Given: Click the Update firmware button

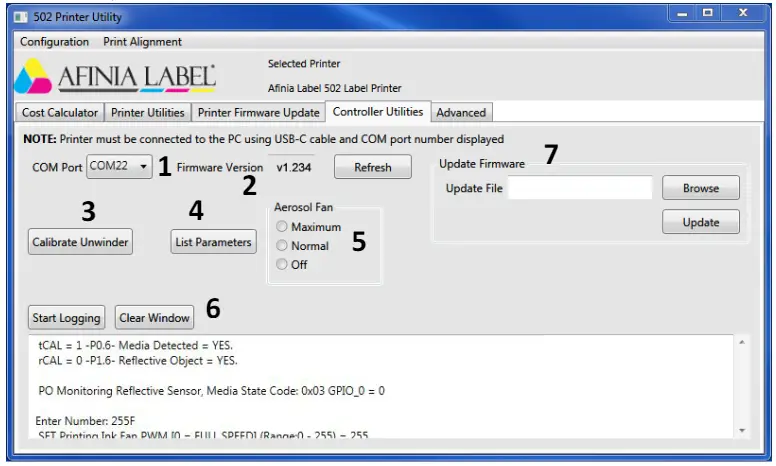Looking at the screenshot, I should (x=700, y=223).
